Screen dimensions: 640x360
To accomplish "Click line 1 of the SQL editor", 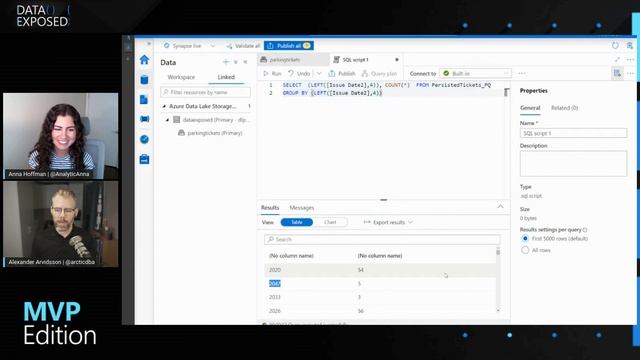I will point(387,85).
